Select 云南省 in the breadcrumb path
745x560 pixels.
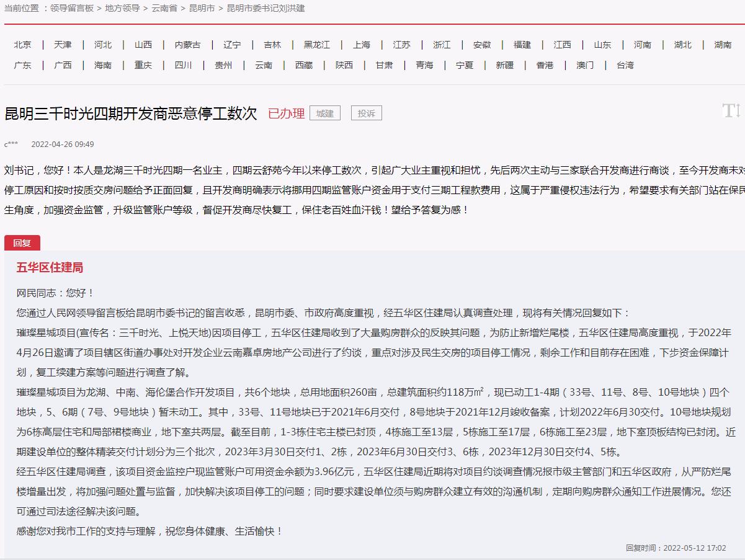(164, 9)
